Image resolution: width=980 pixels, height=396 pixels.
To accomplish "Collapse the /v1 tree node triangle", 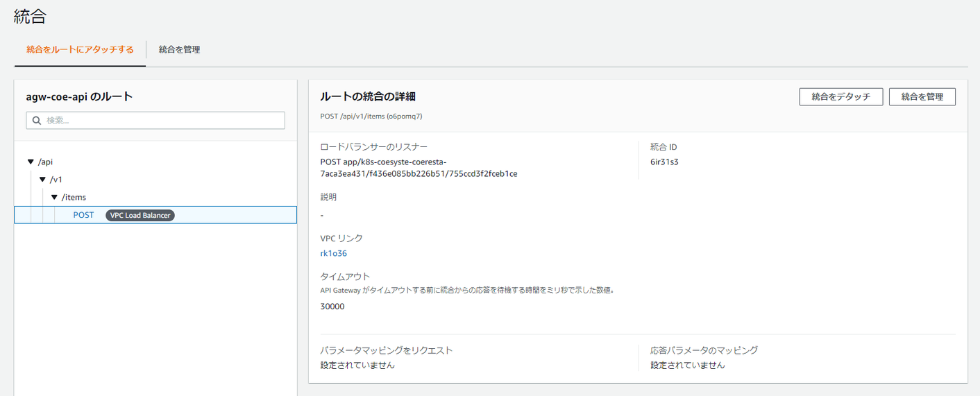I will (x=42, y=180).
